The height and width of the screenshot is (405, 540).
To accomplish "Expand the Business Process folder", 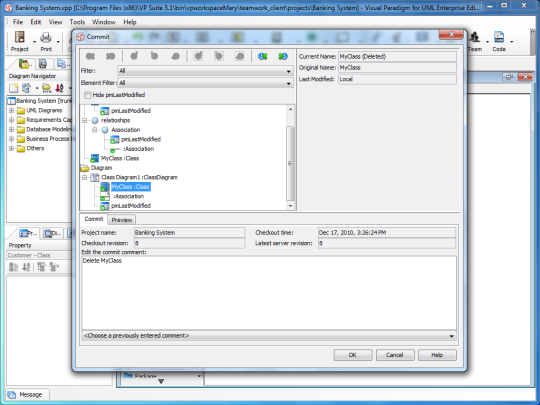I will (x=11, y=139).
